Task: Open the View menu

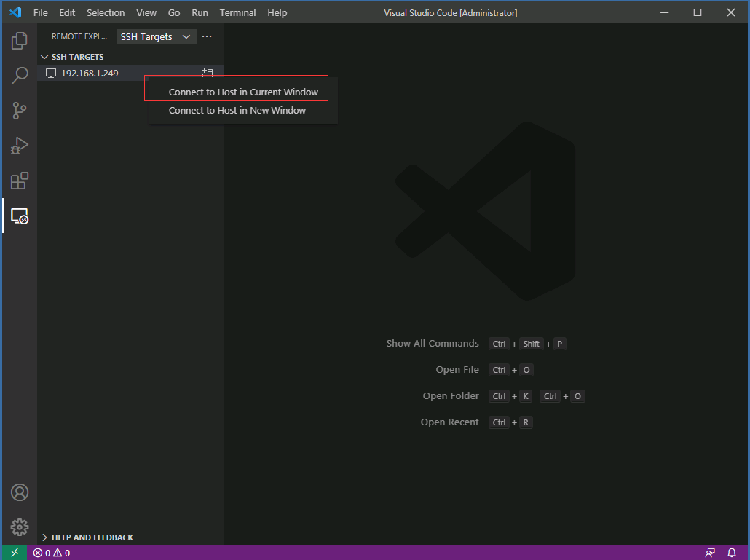Action: click(x=146, y=13)
